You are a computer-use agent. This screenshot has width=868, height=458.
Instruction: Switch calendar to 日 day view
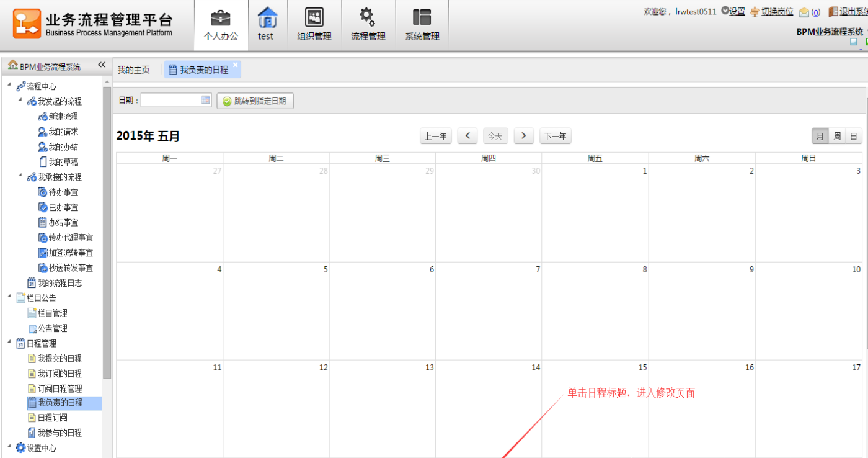tap(854, 136)
